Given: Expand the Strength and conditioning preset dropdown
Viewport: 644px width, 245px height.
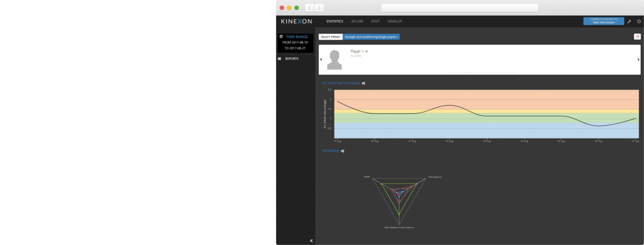Looking at the screenshot, I should (371, 37).
